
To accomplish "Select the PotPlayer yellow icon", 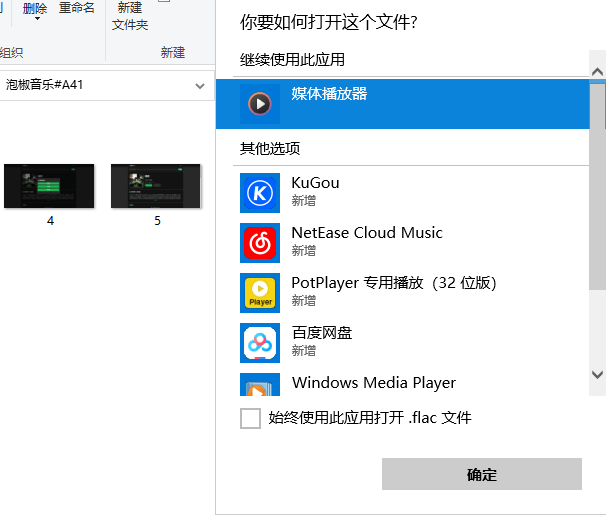I will [x=260, y=293].
